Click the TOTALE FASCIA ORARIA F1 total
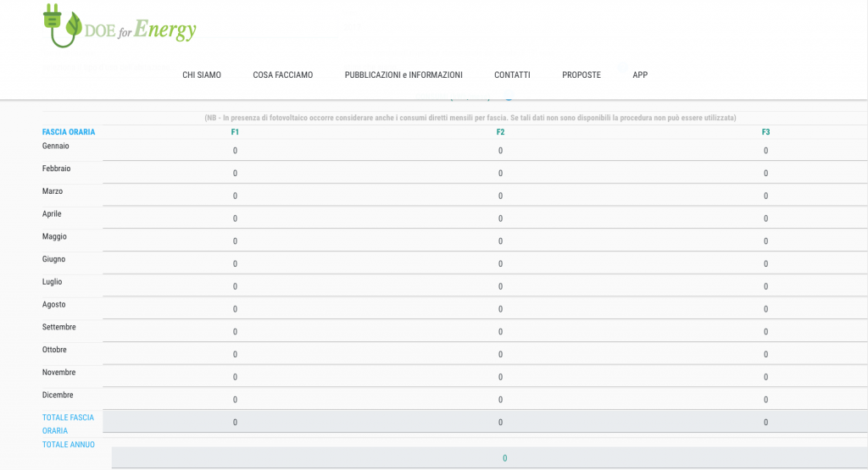 (x=235, y=422)
